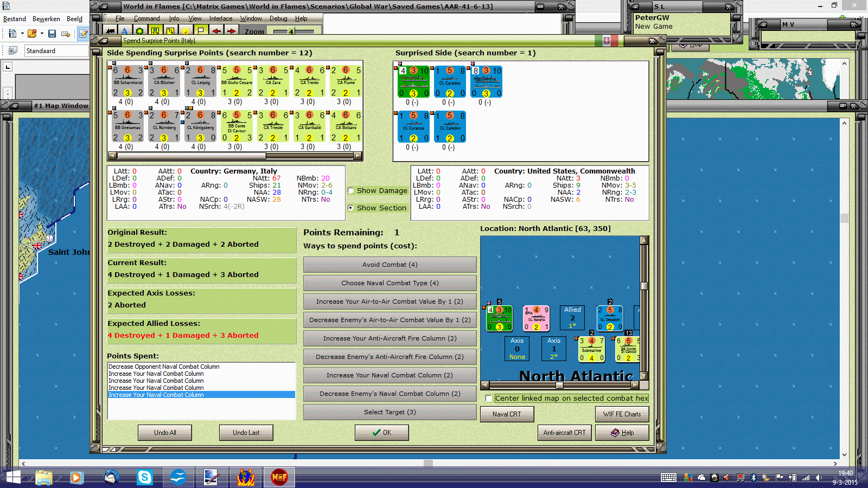Open the Naval CRT chart
Screen dimensions: 868x488
507,414
